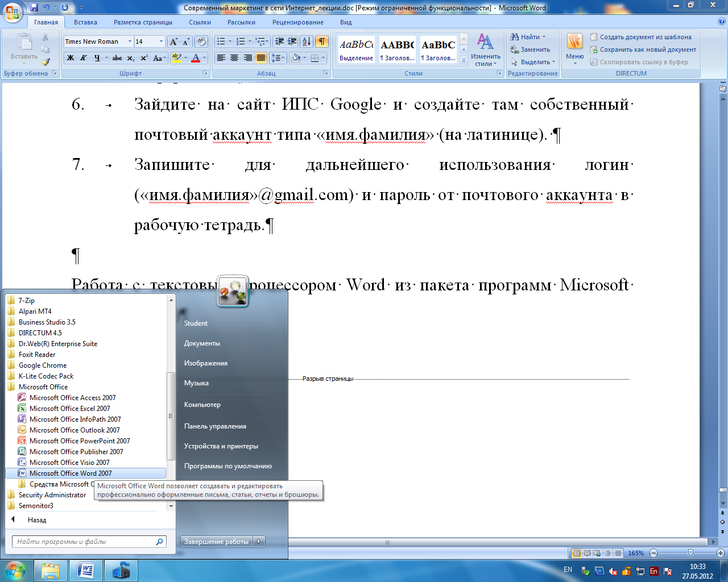Apply the Выделение style from gallery

point(357,49)
